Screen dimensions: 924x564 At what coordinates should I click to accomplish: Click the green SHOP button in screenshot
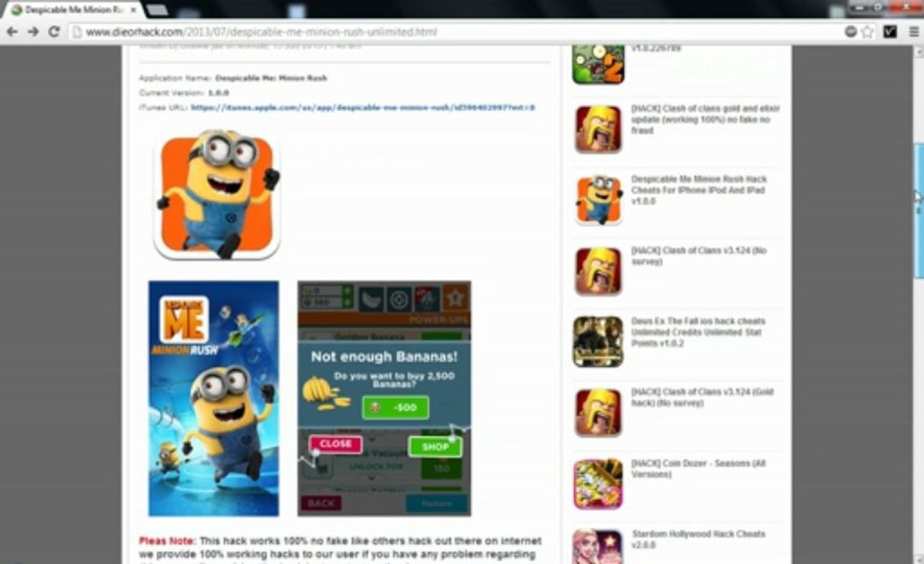coord(435,446)
